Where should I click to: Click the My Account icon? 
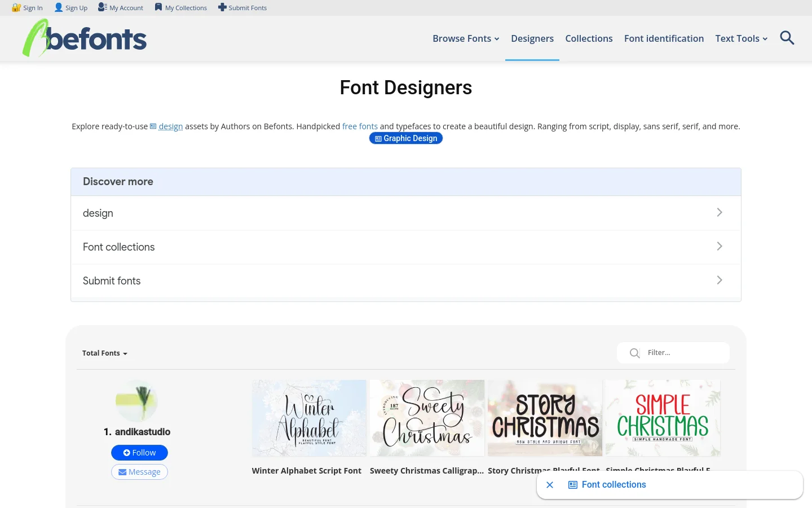(x=103, y=7)
